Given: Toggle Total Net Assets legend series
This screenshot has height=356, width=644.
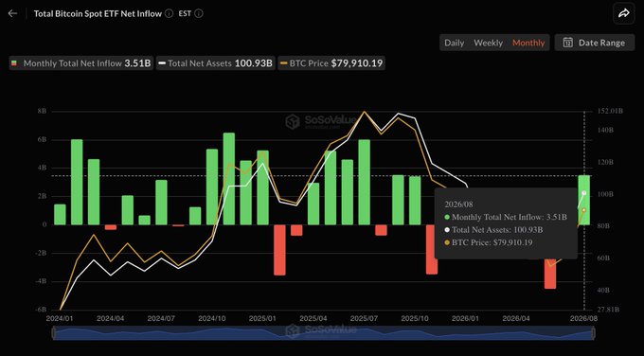Looking at the screenshot, I should pos(216,63).
